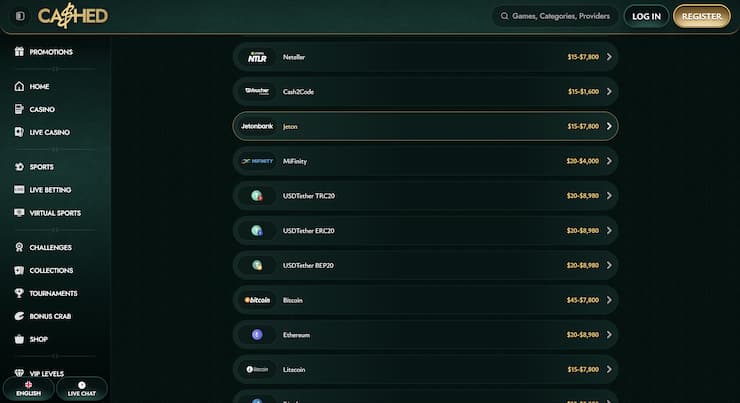Click the Home house icon
The image size is (740, 403).
[x=19, y=86]
